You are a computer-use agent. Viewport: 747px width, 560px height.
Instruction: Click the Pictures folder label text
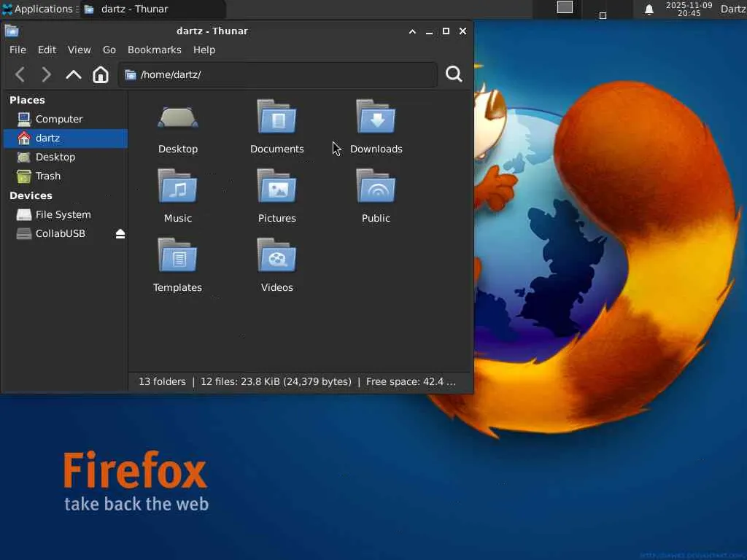click(x=276, y=219)
